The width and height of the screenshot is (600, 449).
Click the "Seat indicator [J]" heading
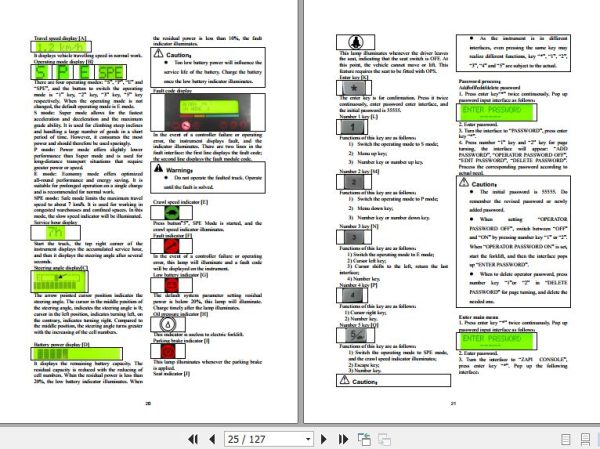(171, 373)
